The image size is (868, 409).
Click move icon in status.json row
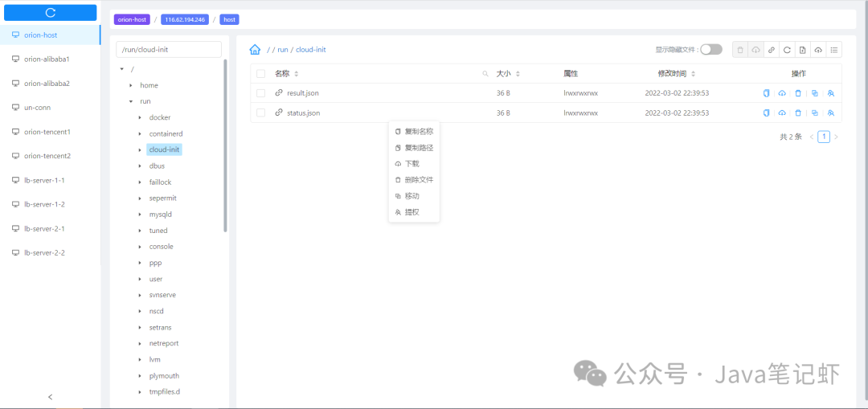[814, 113]
